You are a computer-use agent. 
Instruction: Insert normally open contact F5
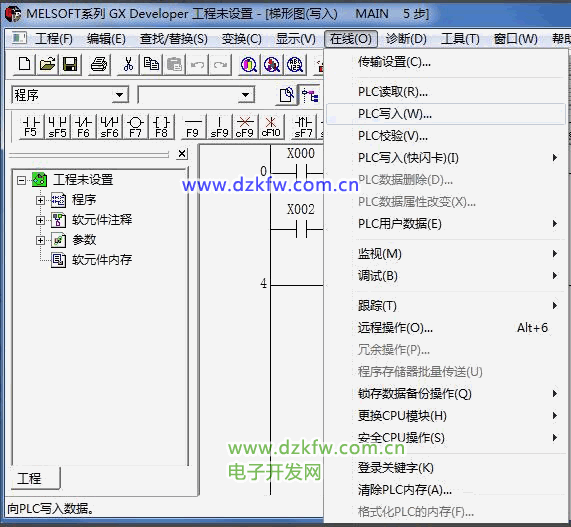pyautogui.click(x=31, y=127)
